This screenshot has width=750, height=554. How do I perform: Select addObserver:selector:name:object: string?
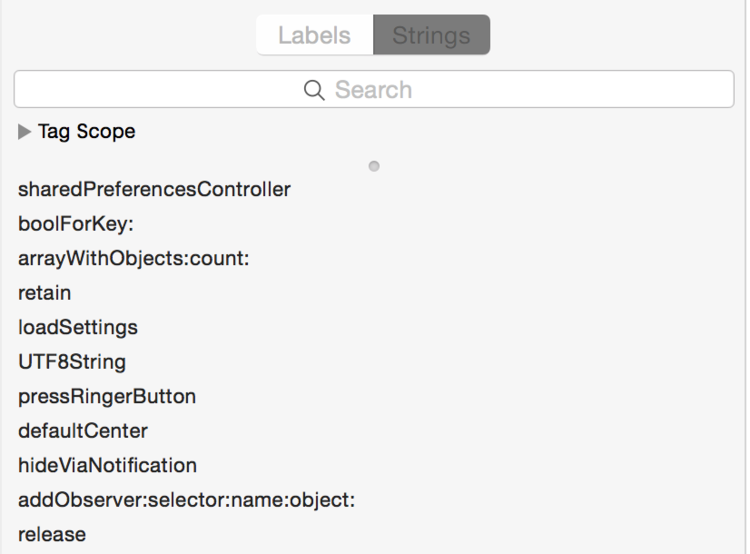tap(187, 500)
